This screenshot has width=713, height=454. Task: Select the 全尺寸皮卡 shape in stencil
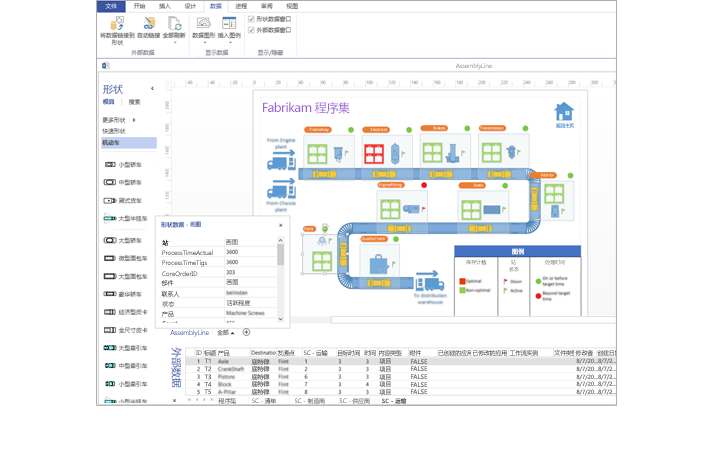[126, 330]
